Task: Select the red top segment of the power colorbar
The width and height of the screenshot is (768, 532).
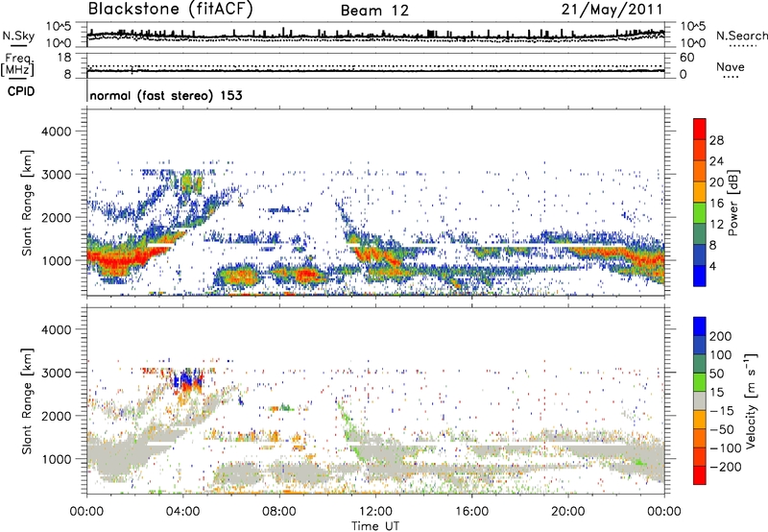Action: (x=700, y=130)
